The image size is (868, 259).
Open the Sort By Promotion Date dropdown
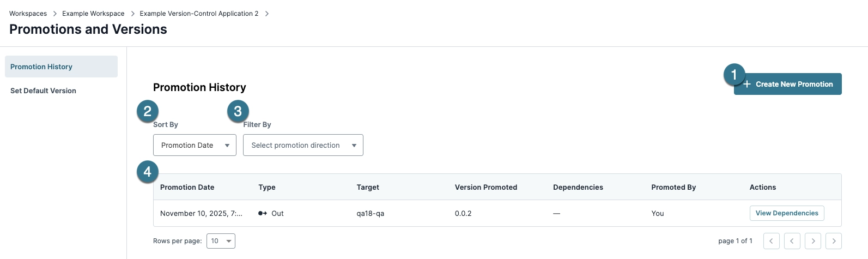pyautogui.click(x=195, y=145)
